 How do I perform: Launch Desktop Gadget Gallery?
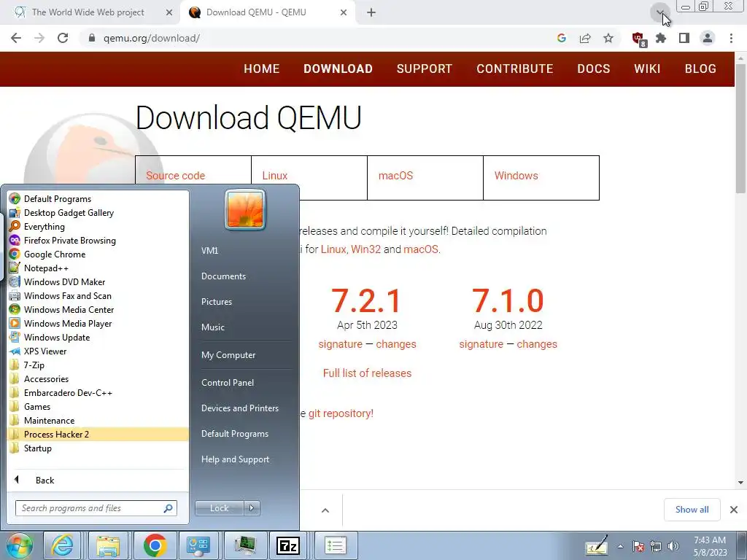click(x=61, y=212)
